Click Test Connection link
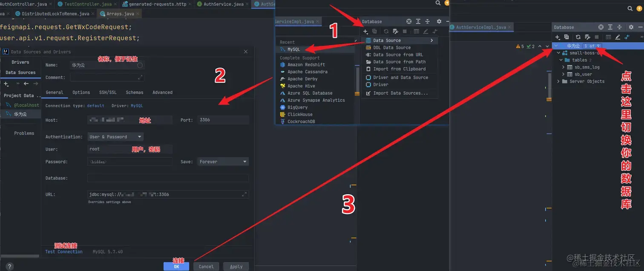 64,252
